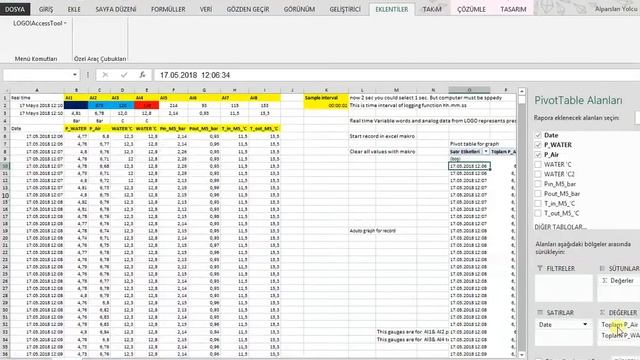Viewport: 640px width, 360px height.
Task: Click the Toplam P_A pivot column header
Action: point(503,151)
